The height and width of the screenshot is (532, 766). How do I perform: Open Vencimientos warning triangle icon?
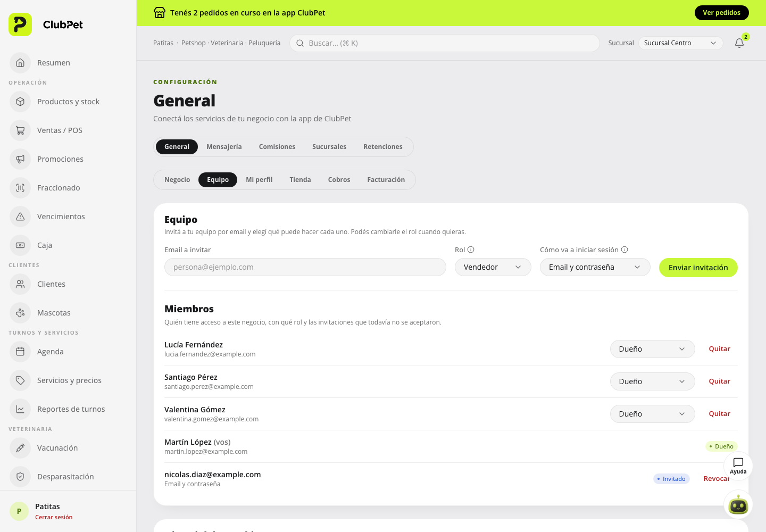20,217
